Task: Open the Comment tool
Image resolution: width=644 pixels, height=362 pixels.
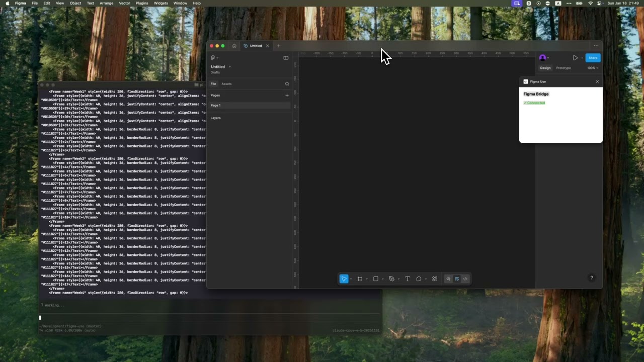Action: point(419,279)
